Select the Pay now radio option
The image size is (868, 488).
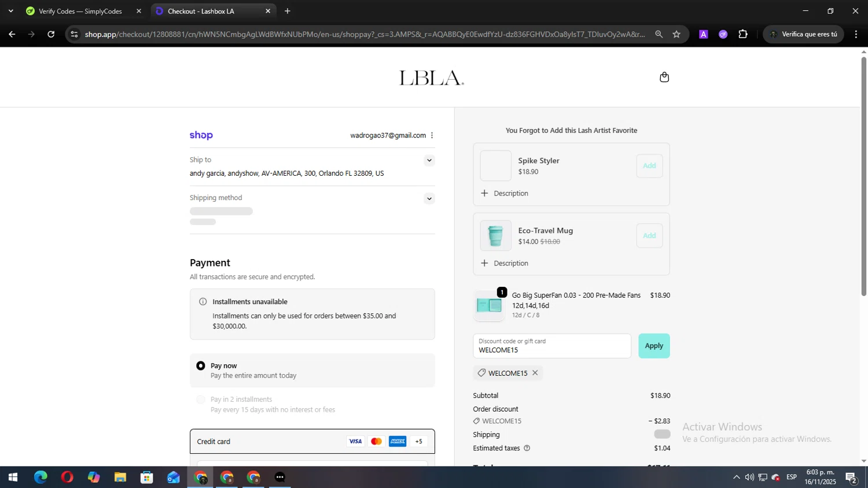[x=201, y=365]
